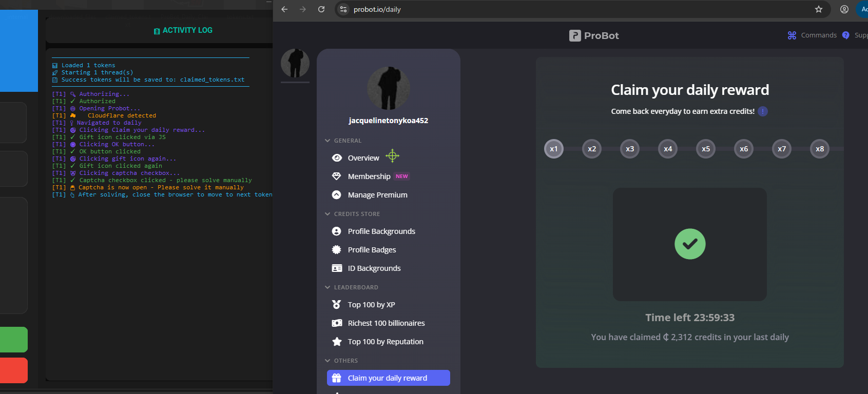The image size is (868, 394).
Task: Click the Support question mark icon
Action: point(846,35)
